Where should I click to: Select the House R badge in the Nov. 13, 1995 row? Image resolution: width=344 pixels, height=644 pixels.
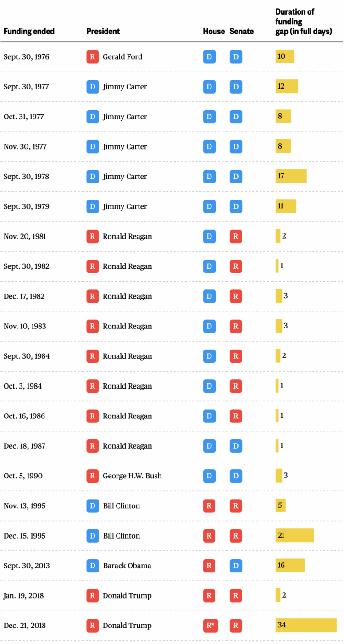tap(209, 506)
